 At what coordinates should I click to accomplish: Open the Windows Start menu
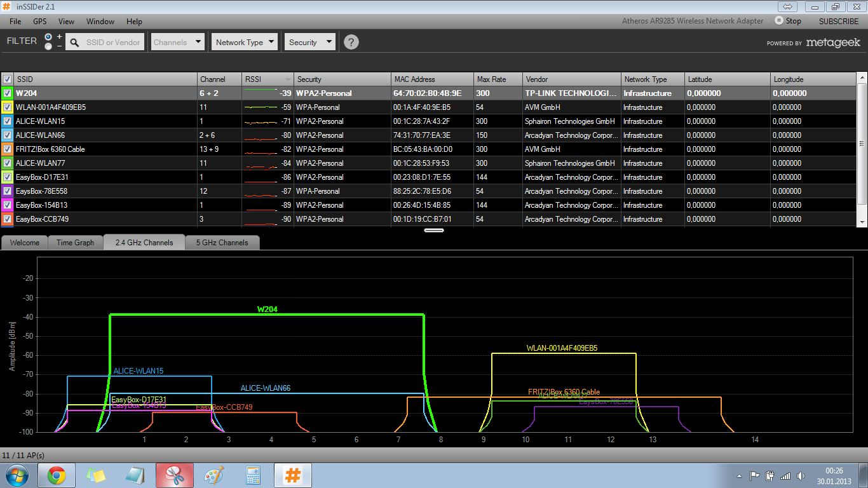click(16, 475)
